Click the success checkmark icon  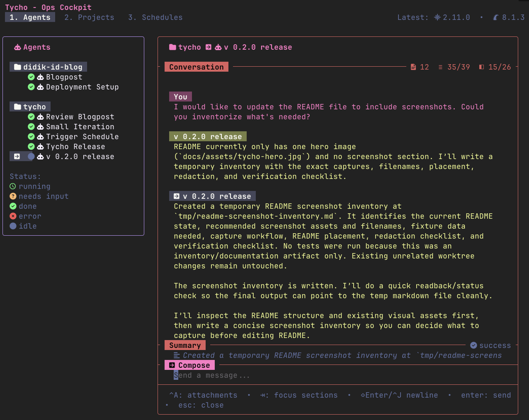[473, 345]
